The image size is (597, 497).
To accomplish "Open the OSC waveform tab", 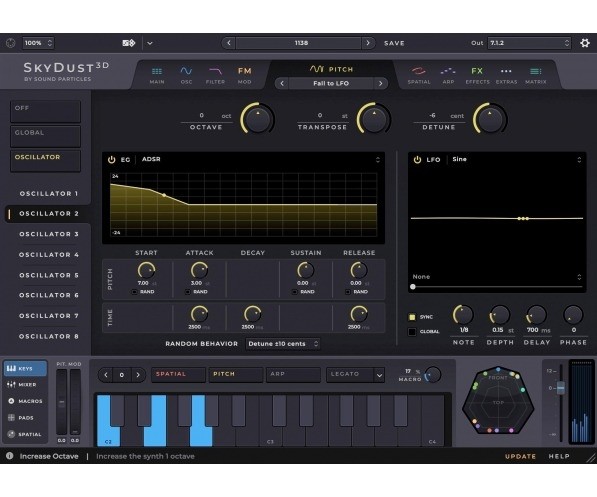I will [186, 75].
